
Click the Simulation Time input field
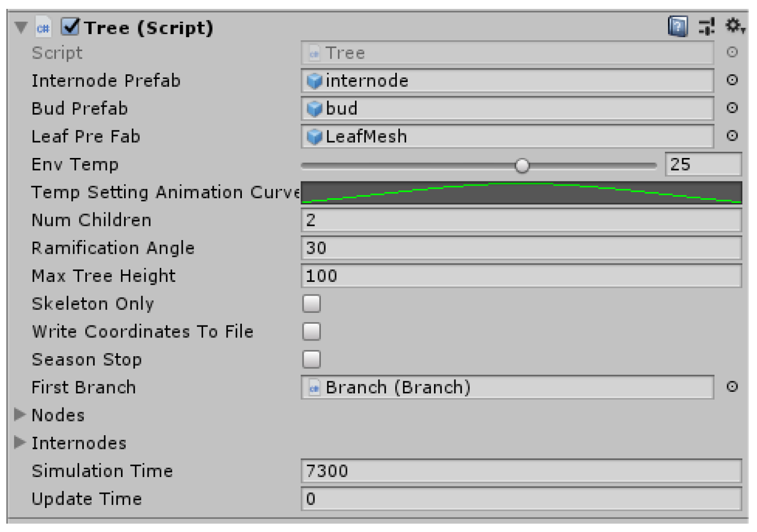click(x=521, y=471)
